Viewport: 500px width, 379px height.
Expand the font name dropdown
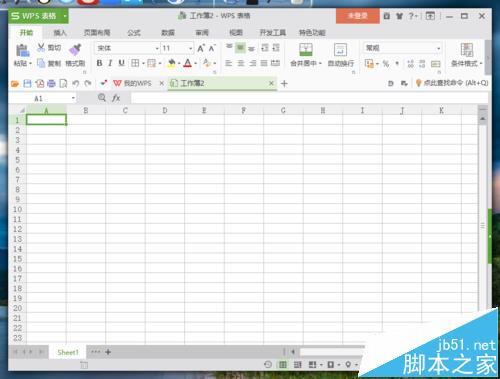click(x=157, y=48)
